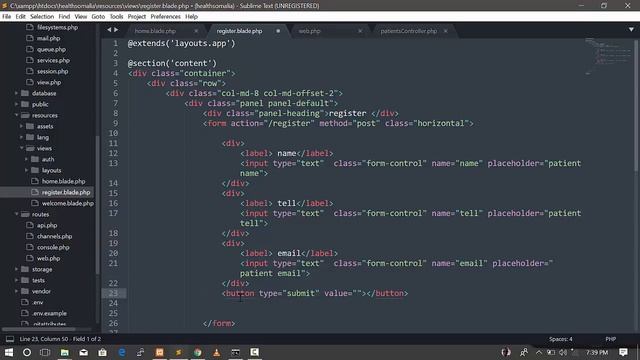
Task: Open the Tools menu
Action: (x=116, y=17)
